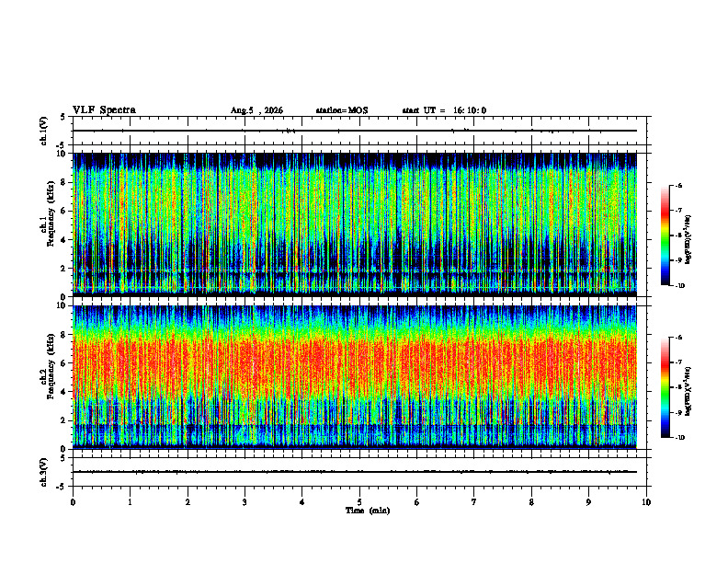Click time axis tick label "5"
The image size is (728, 563).
tap(359, 502)
